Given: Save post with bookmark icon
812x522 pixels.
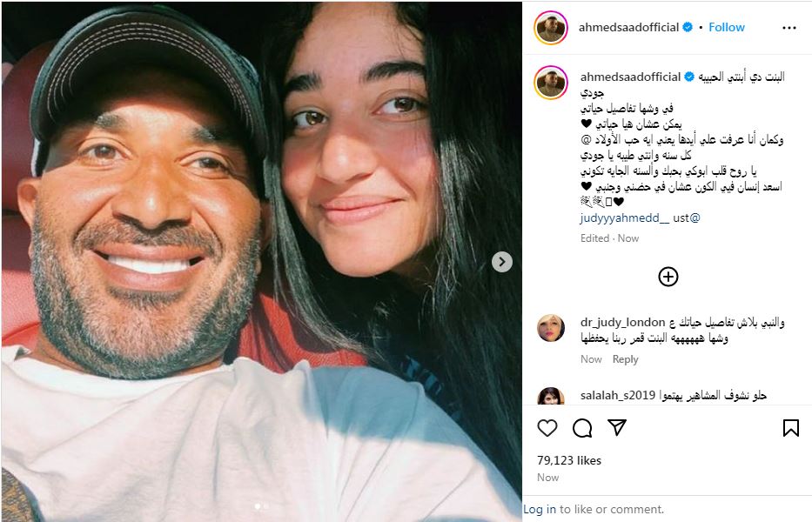Looking at the screenshot, I should (x=790, y=428).
